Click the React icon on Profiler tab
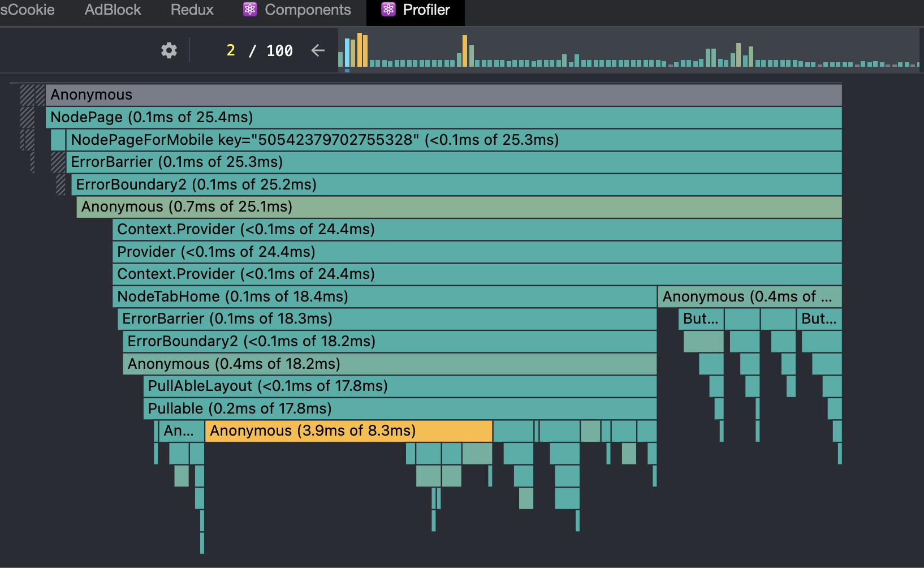924x568 pixels. pyautogui.click(x=388, y=10)
